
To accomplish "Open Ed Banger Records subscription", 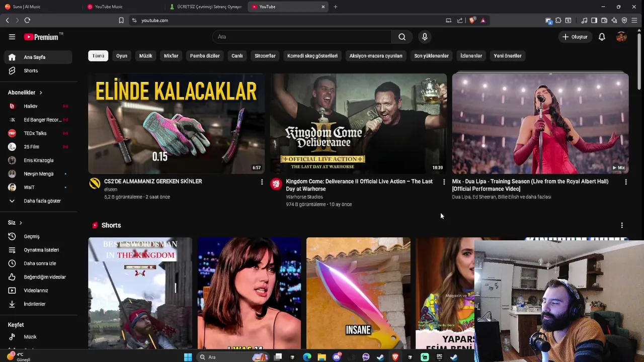I will click(x=38, y=120).
